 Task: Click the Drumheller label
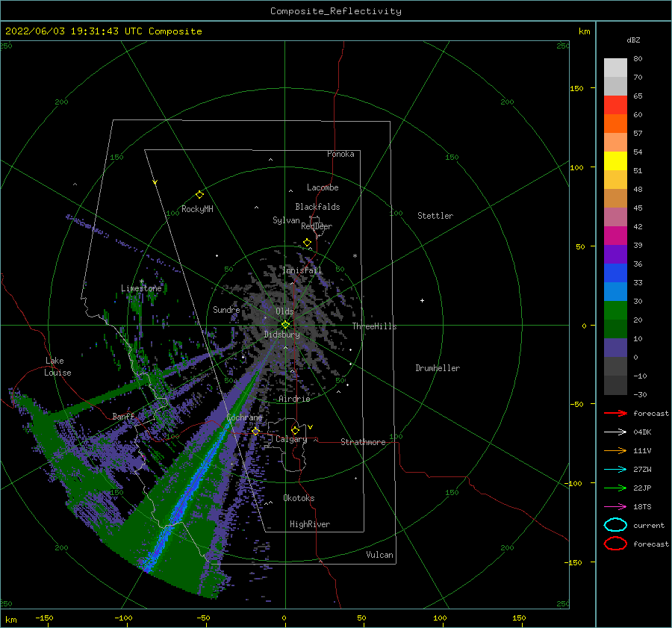[438, 368]
